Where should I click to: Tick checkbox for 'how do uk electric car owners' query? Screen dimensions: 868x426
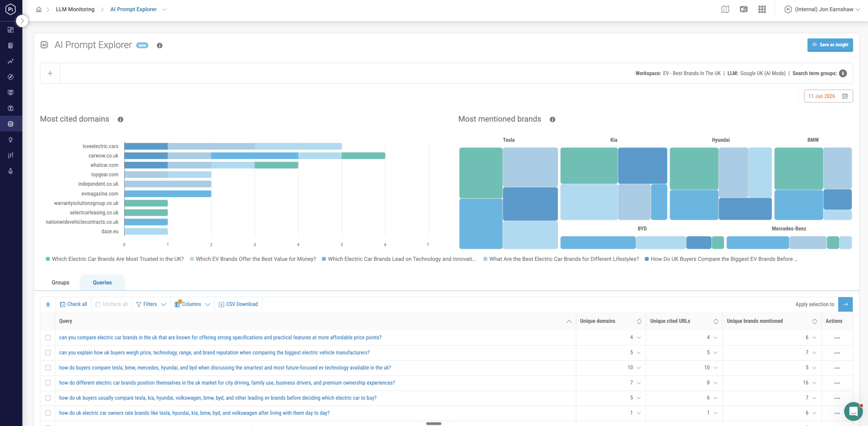click(48, 413)
